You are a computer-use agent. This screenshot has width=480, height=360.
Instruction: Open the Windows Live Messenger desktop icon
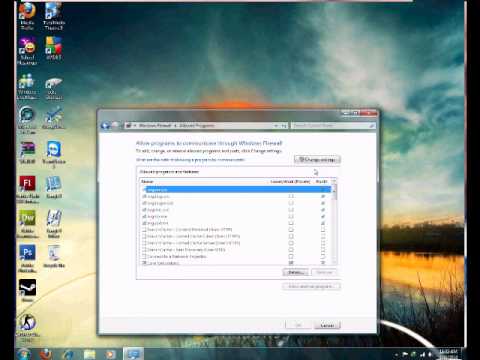click(x=27, y=87)
